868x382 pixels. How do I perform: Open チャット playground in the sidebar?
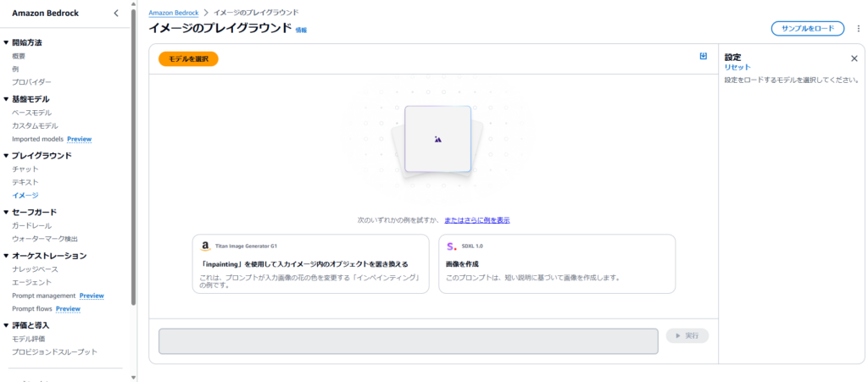(25, 169)
